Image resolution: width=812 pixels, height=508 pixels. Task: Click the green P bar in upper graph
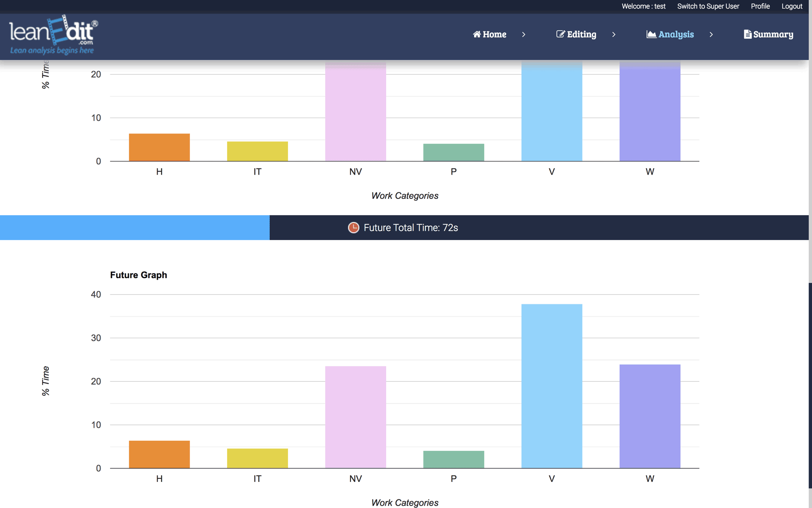454,152
